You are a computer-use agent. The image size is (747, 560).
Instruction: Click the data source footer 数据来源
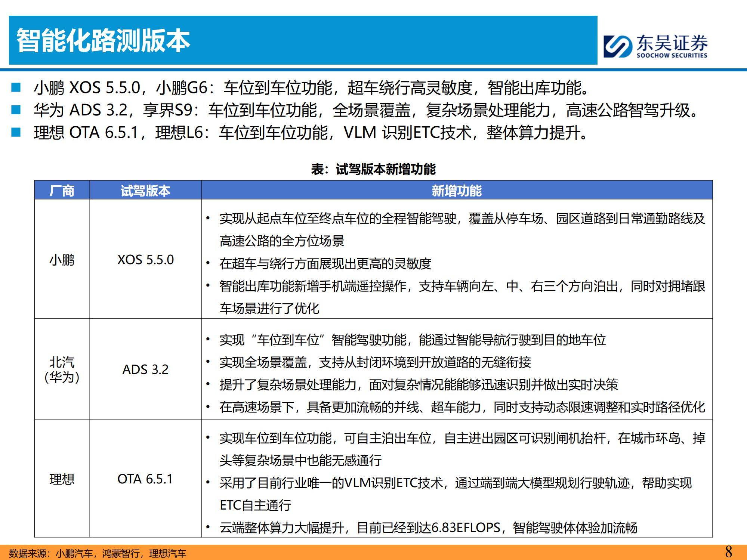point(98,553)
